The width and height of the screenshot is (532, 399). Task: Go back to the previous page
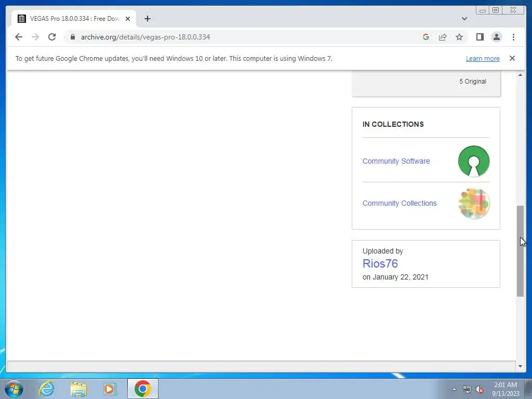[19, 37]
